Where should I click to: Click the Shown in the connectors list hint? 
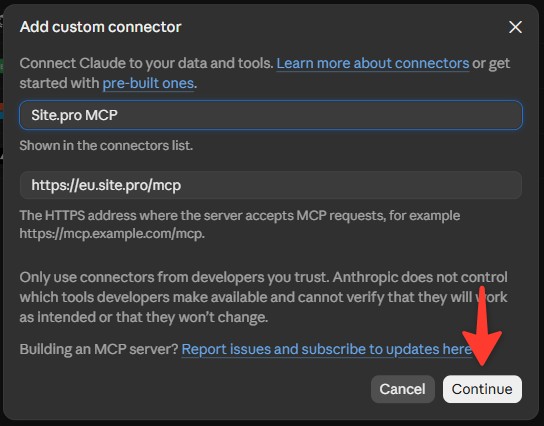coord(106,145)
